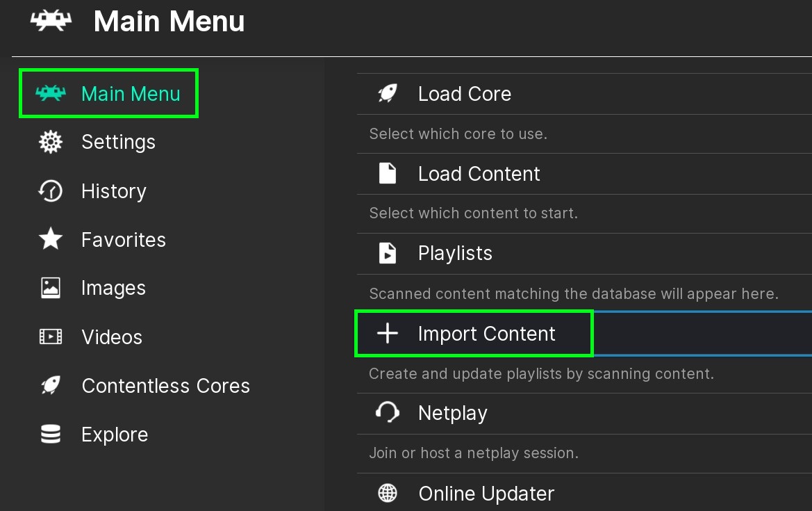Click the Images picture icon
Image resolution: width=812 pixels, height=511 pixels.
pos(51,289)
